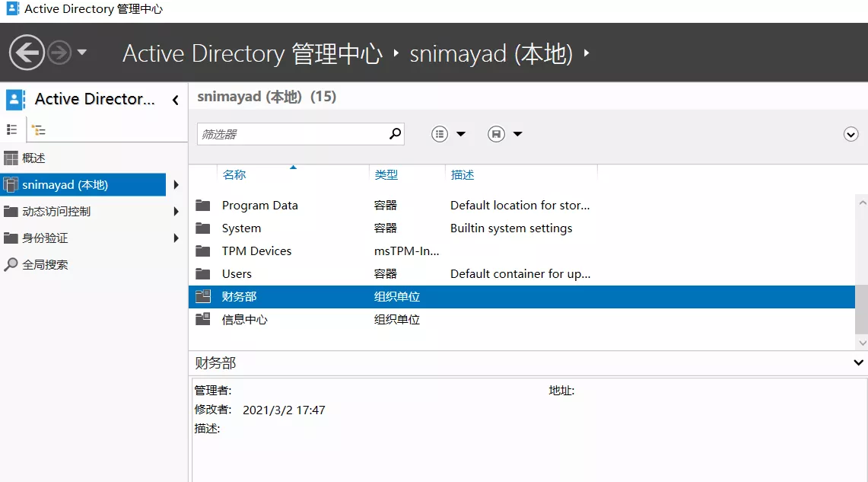Expand the 动态访问控制 submenu arrow

click(x=176, y=212)
